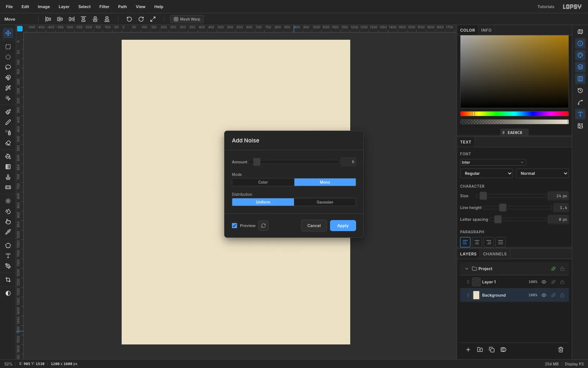The height and width of the screenshot is (368, 588).
Task: Click the duplicate layer icon
Action: [x=492, y=350]
